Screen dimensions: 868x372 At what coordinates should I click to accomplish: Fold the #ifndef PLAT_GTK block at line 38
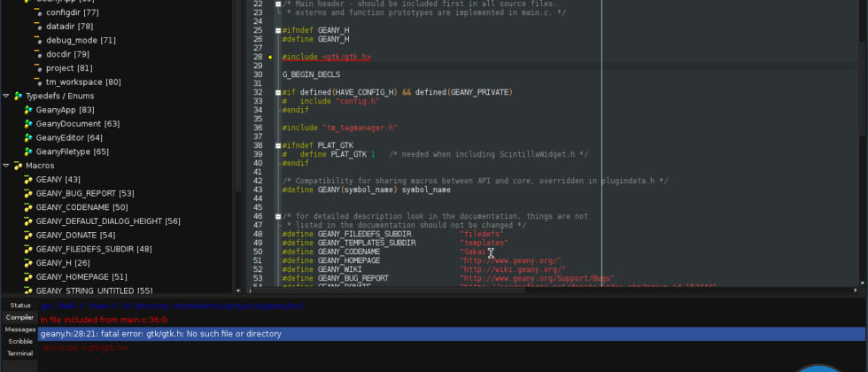(277, 145)
